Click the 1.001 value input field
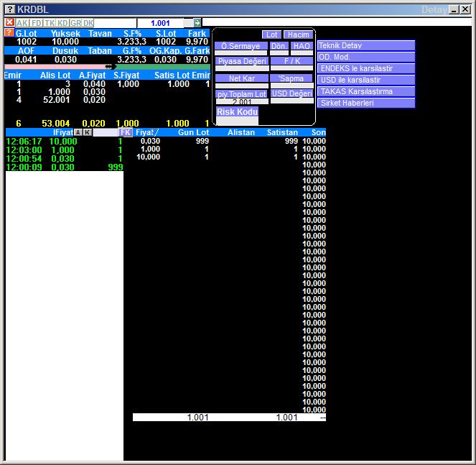 pyautogui.click(x=160, y=23)
